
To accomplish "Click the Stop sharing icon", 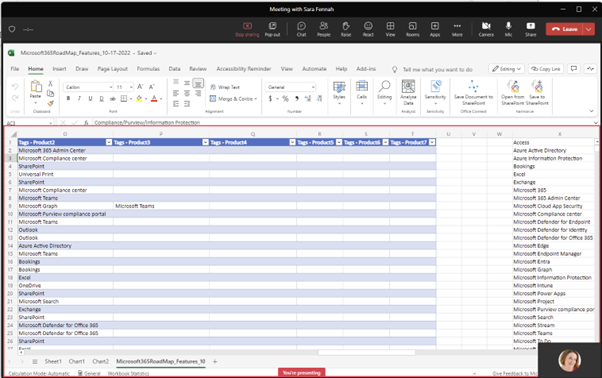I will coord(247,26).
